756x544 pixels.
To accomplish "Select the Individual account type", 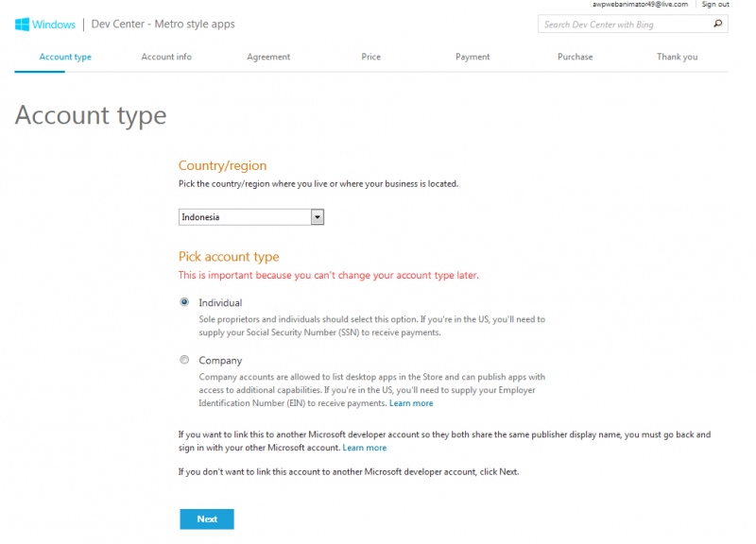I will point(184,302).
